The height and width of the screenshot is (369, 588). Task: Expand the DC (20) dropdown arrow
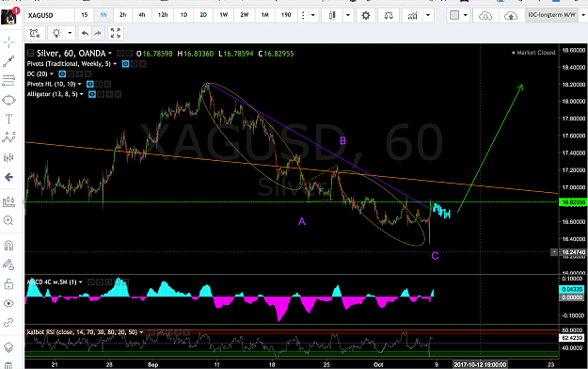[x=52, y=74]
